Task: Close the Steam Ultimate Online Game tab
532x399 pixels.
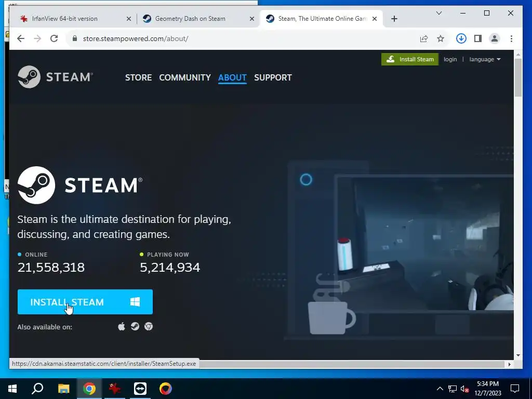Action: 375,19
